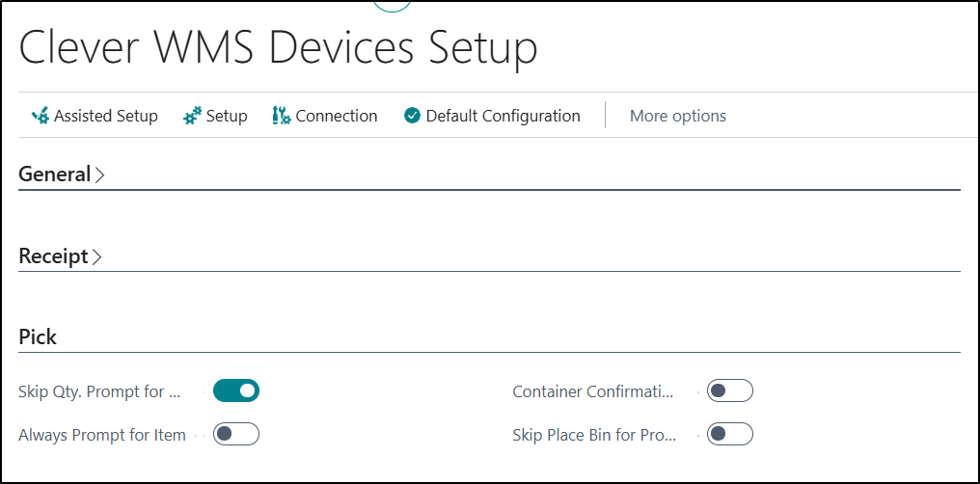
Task: Apply Default Configuration action
Action: [x=503, y=116]
